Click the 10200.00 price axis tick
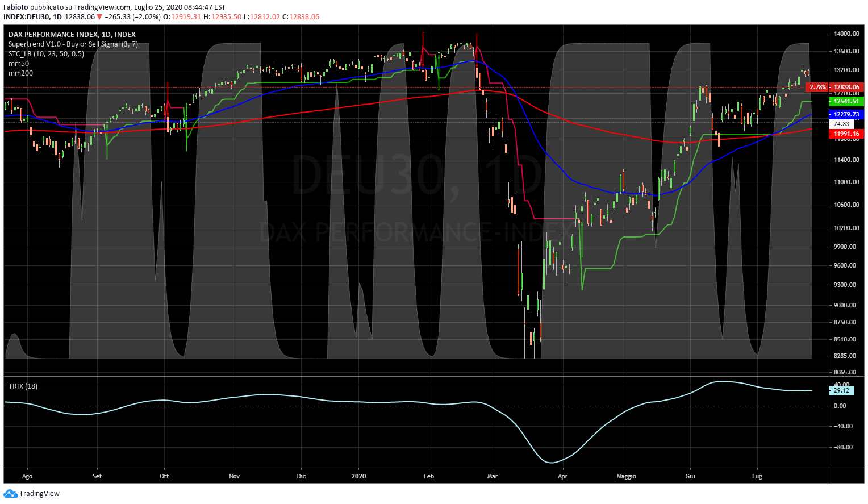This screenshot has width=868, height=504. [846, 228]
